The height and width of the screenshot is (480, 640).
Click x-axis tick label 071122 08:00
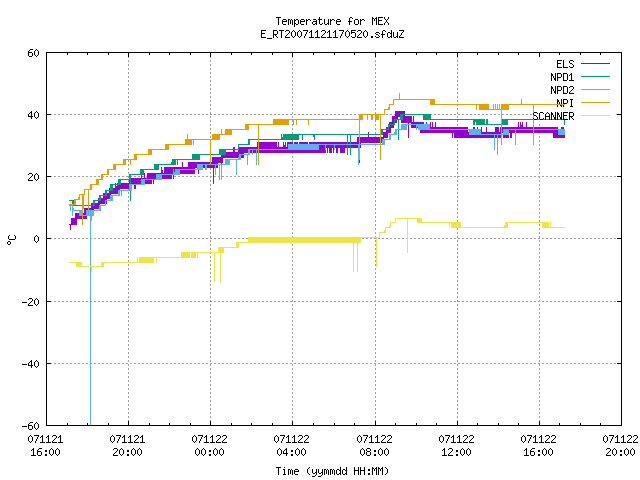(374, 446)
